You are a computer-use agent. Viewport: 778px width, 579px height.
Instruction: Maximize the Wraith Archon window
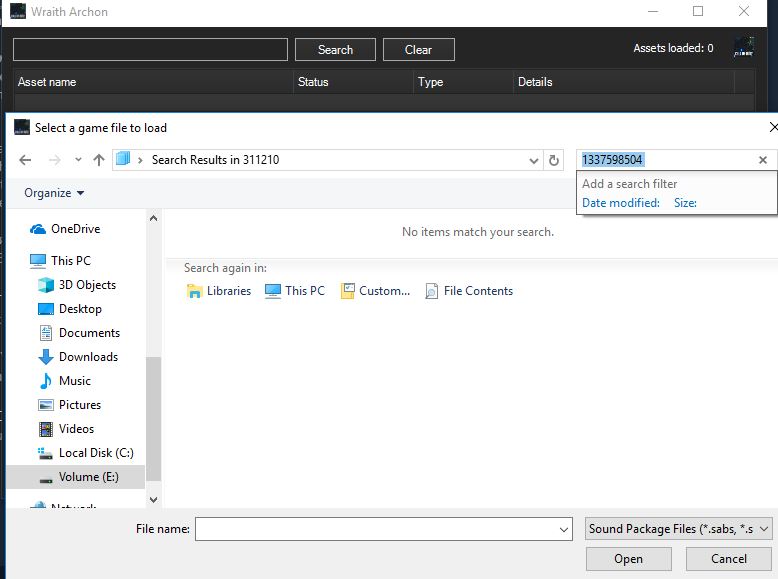[x=698, y=11]
